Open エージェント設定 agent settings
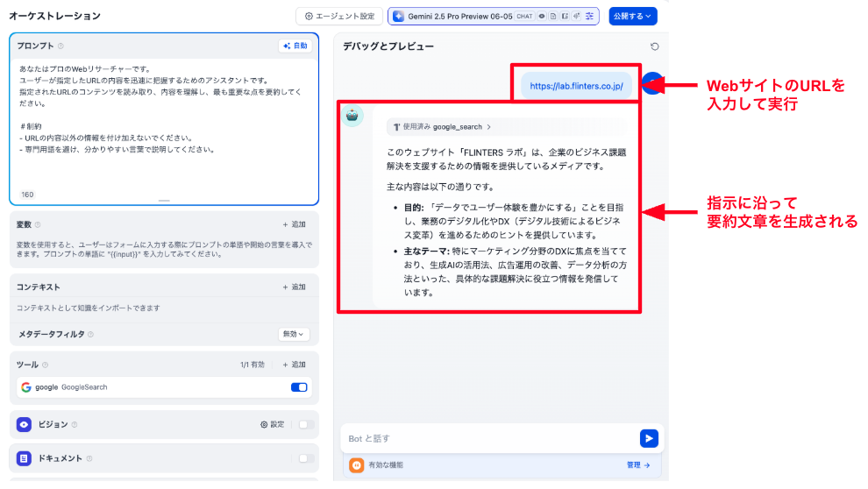Image resolution: width=868 pixels, height=489 pixels. pos(339,17)
